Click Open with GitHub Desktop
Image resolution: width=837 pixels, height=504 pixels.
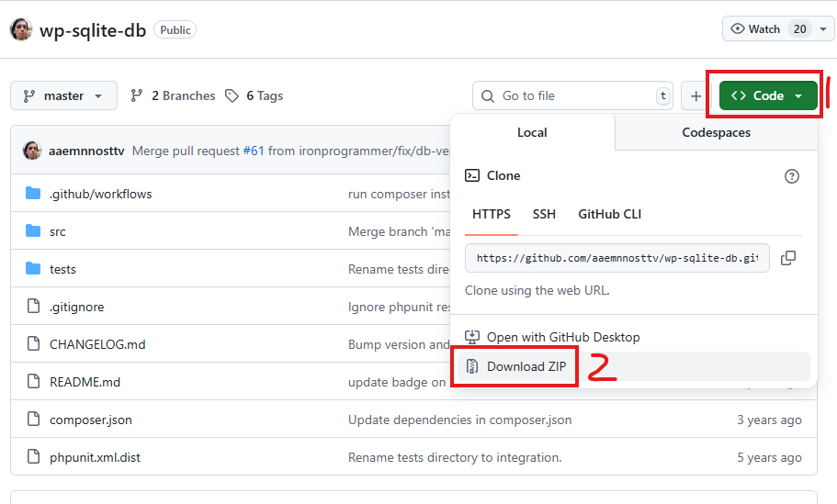(x=563, y=337)
